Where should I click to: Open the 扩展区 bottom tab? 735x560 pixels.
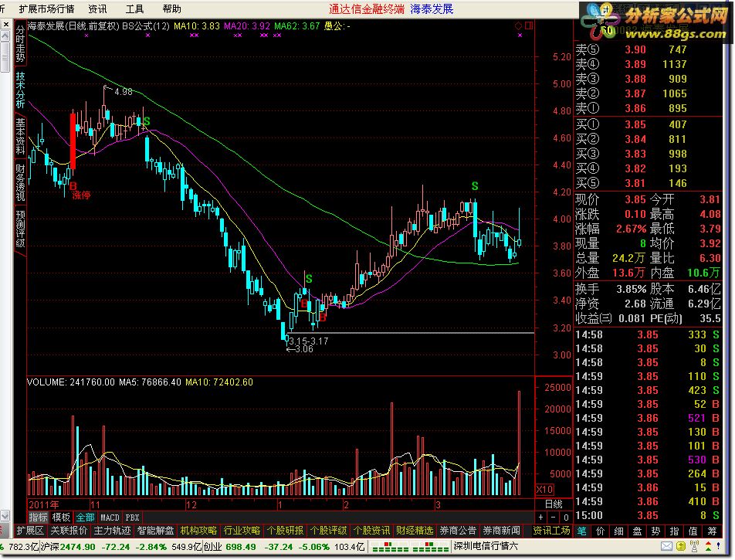[x=30, y=531]
